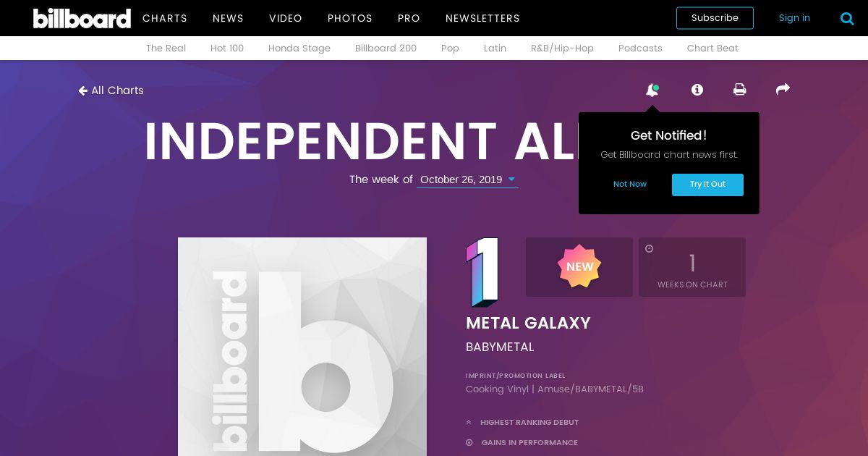Open Honda Stage section

[x=299, y=48]
